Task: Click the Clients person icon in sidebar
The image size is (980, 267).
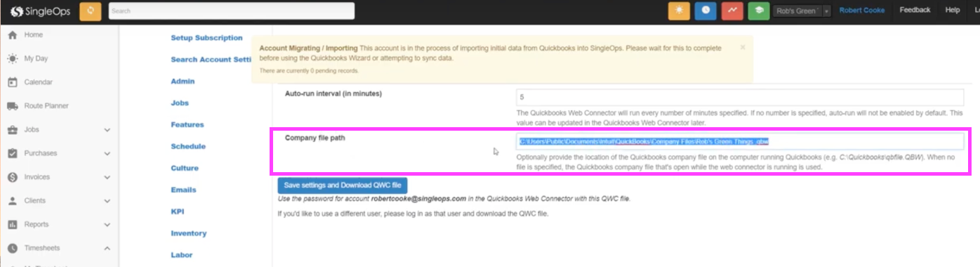Action: (x=12, y=201)
